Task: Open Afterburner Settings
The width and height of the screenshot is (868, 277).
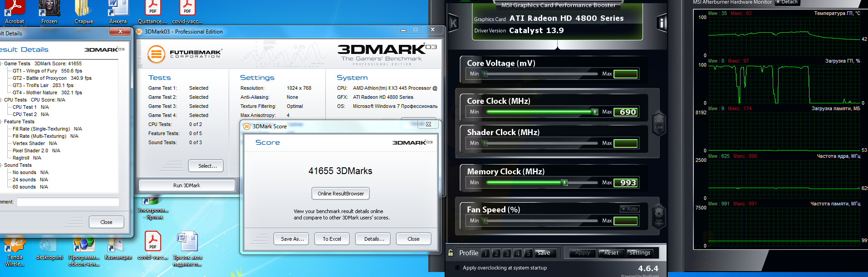Action: click(x=640, y=253)
